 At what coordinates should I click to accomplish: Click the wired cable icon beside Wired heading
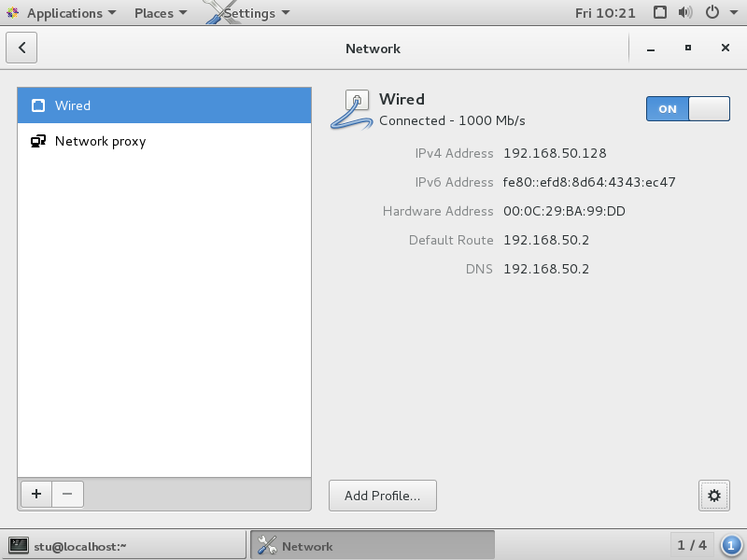tap(351, 110)
